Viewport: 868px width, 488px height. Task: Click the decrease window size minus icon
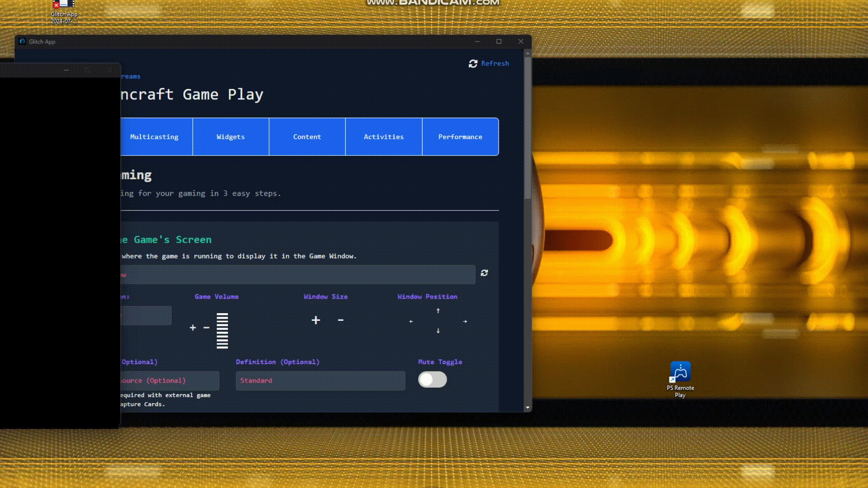coord(340,320)
